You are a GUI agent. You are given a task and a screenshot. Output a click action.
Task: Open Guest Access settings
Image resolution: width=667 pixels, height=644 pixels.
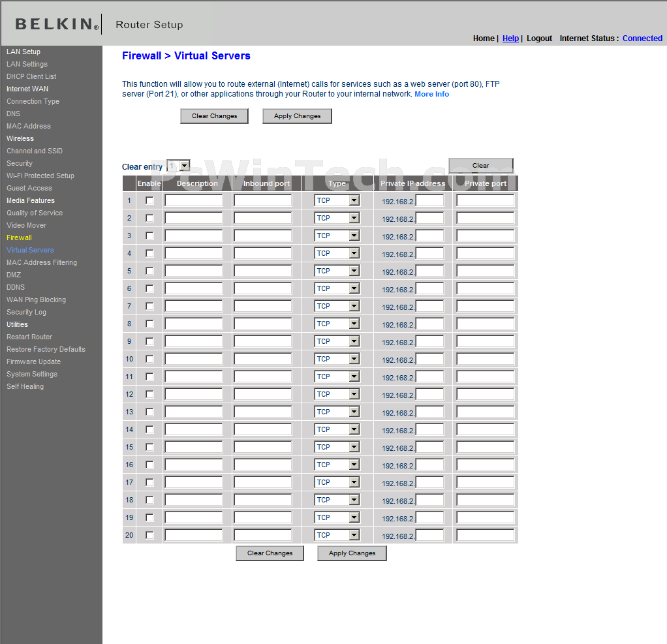pos(29,187)
